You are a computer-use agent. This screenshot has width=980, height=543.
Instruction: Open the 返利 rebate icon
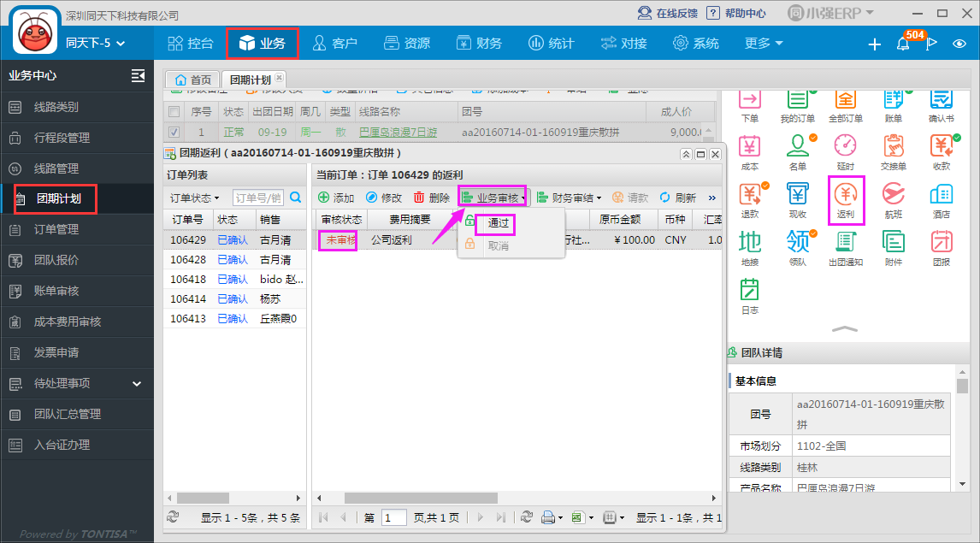point(845,200)
